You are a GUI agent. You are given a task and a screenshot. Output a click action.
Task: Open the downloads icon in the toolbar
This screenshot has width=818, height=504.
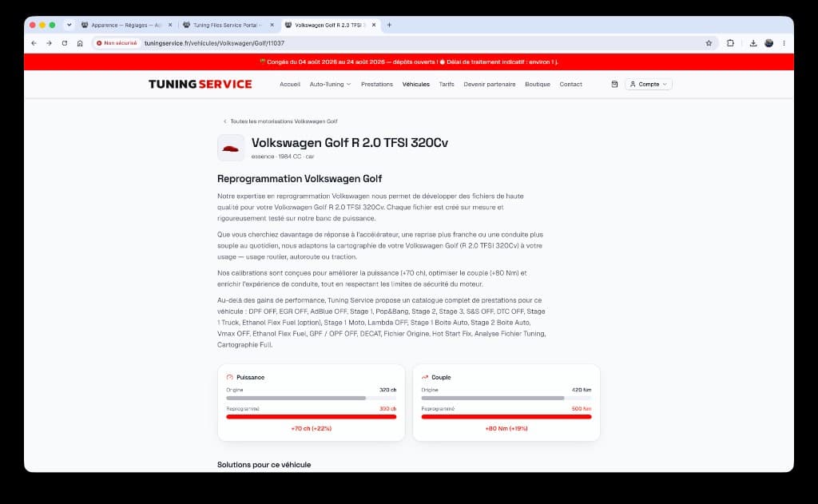coord(753,43)
